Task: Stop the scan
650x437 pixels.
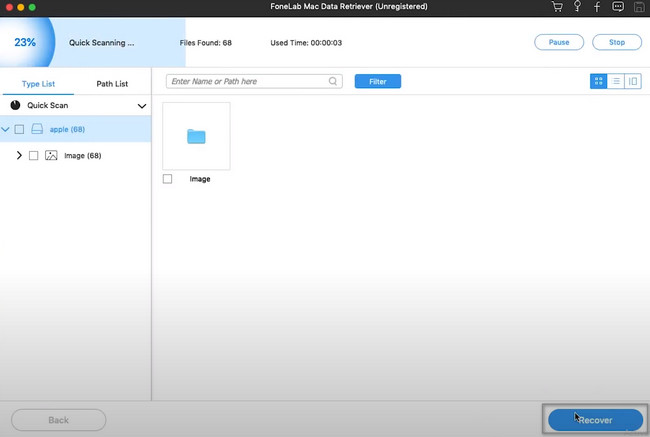Action: (617, 42)
